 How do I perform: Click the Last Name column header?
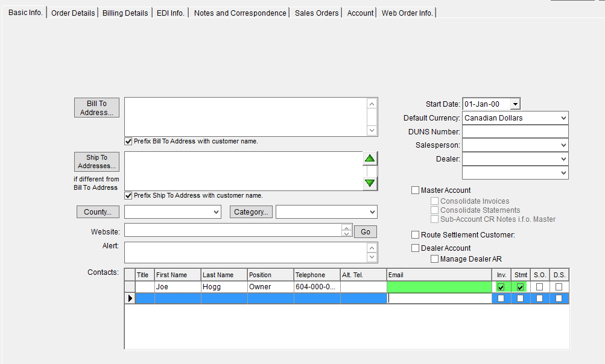click(x=224, y=275)
